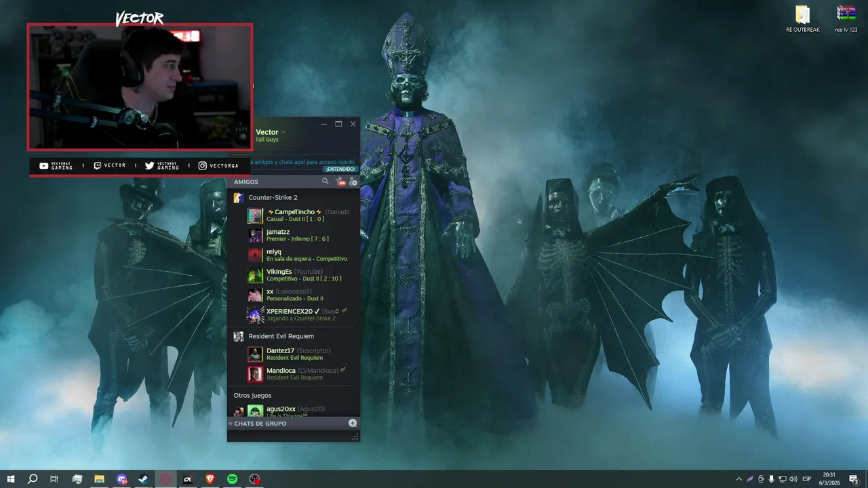Click the AMIGOS section title
The image size is (868, 488).
pos(246,182)
